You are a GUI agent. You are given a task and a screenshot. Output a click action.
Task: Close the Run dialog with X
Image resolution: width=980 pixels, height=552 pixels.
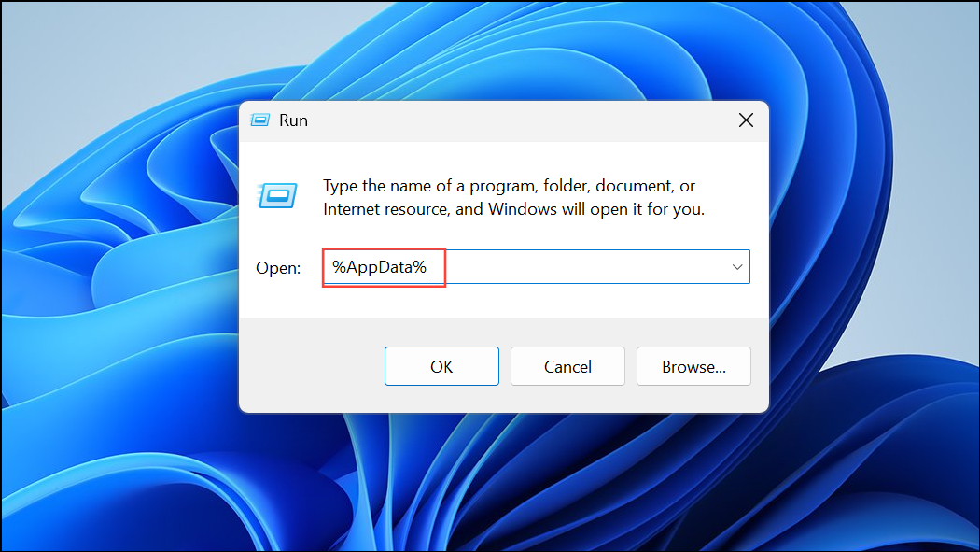click(x=746, y=120)
